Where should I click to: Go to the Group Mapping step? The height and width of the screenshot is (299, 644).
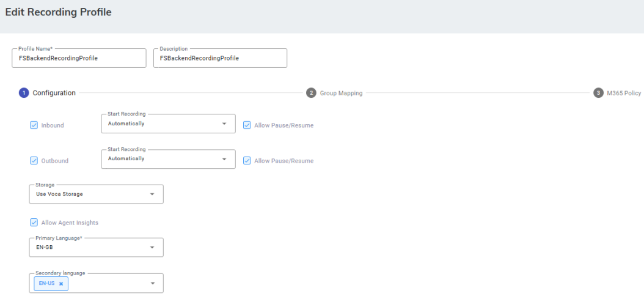pos(341,94)
